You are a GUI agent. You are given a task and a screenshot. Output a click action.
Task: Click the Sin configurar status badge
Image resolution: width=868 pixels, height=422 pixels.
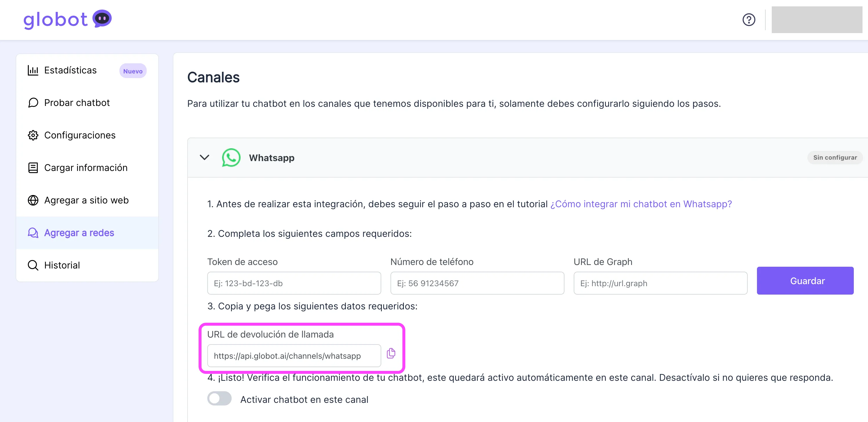point(835,157)
